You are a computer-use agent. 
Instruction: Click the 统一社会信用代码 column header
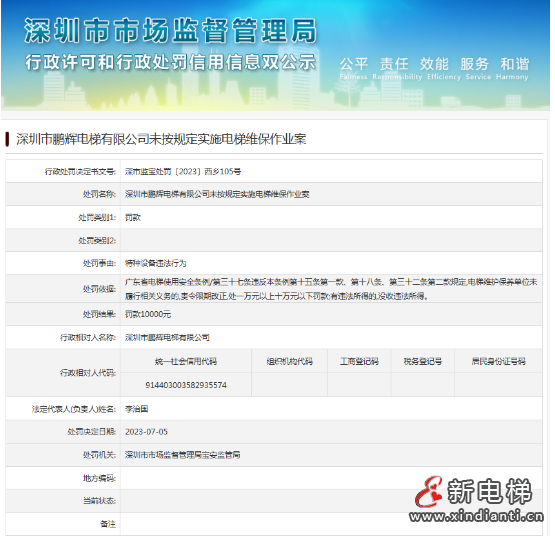[x=186, y=361]
